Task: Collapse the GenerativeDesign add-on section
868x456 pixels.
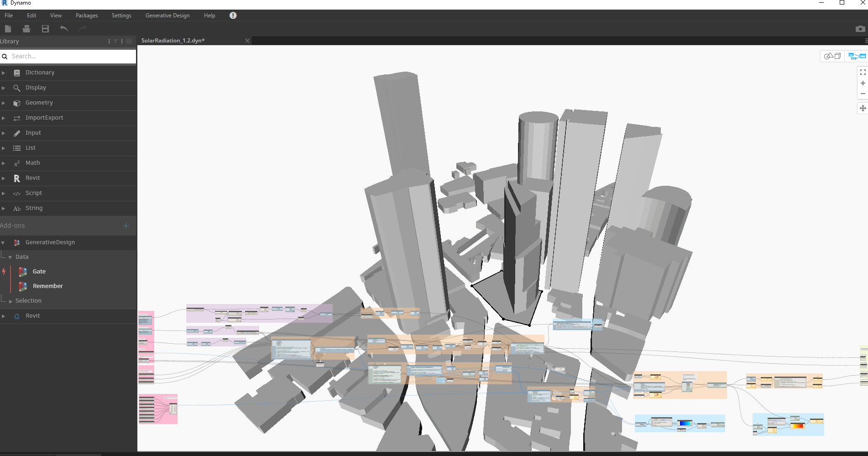Action: point(4,242)
